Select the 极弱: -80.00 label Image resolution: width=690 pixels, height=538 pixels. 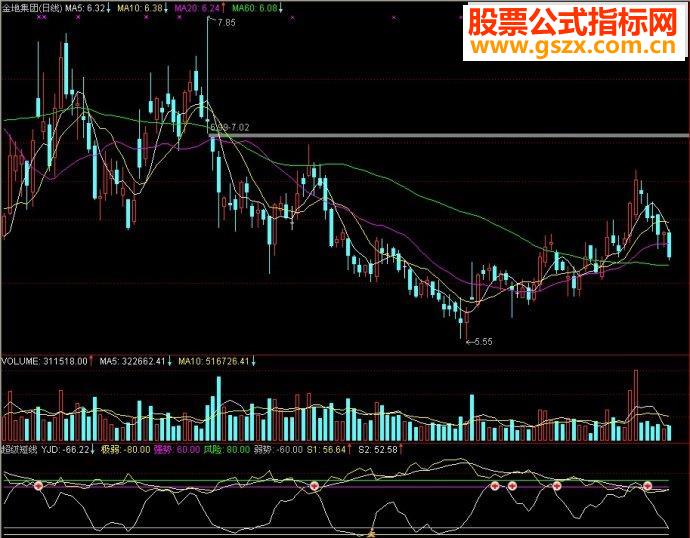pos(125,450)
